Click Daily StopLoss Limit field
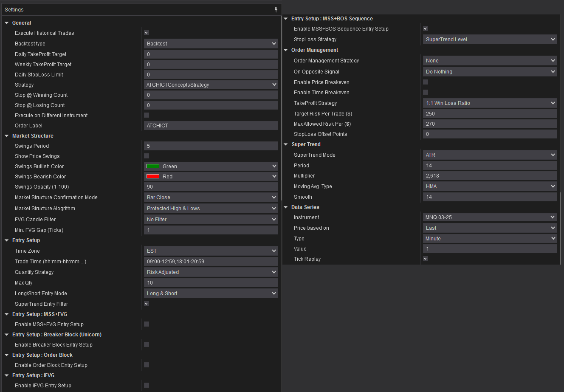 211,75
